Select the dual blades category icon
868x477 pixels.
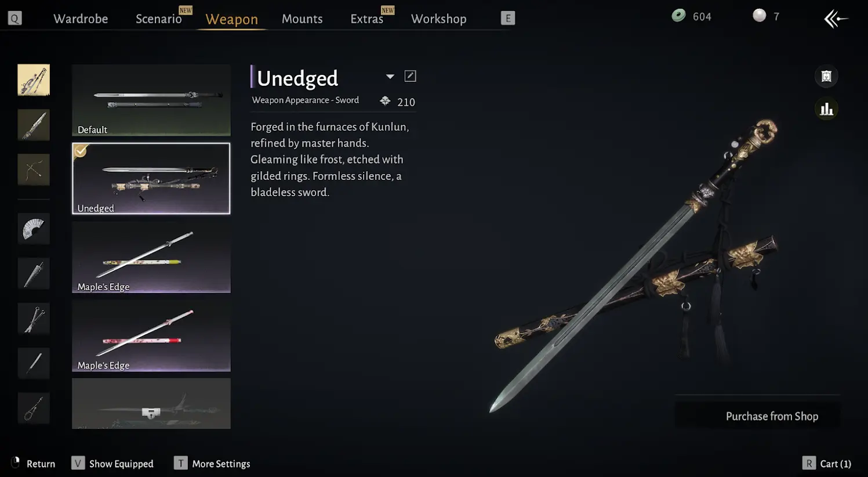(x=34, y=319)
